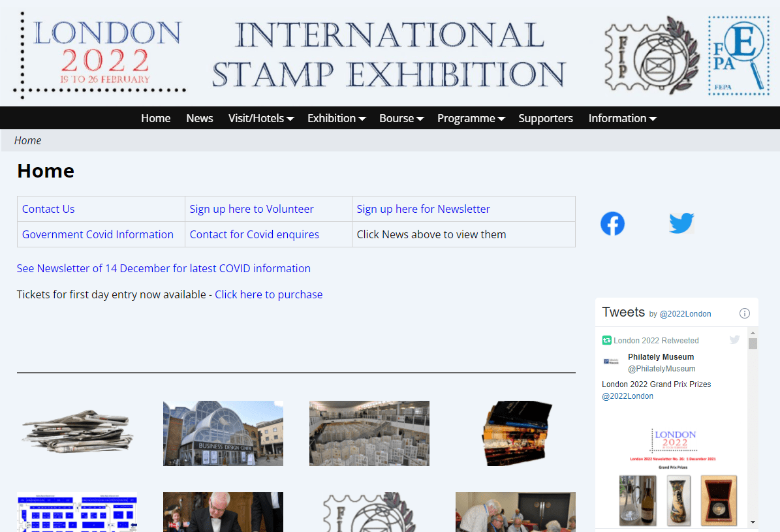Click 'London 2022 Grand Prix Prizes' tweet text

(656, 384)
